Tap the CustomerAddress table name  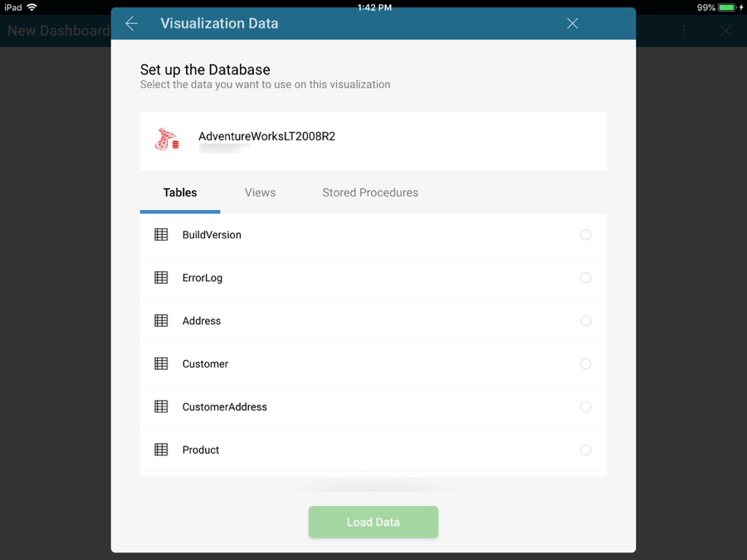pyautogui.click(x=224, y=407)
